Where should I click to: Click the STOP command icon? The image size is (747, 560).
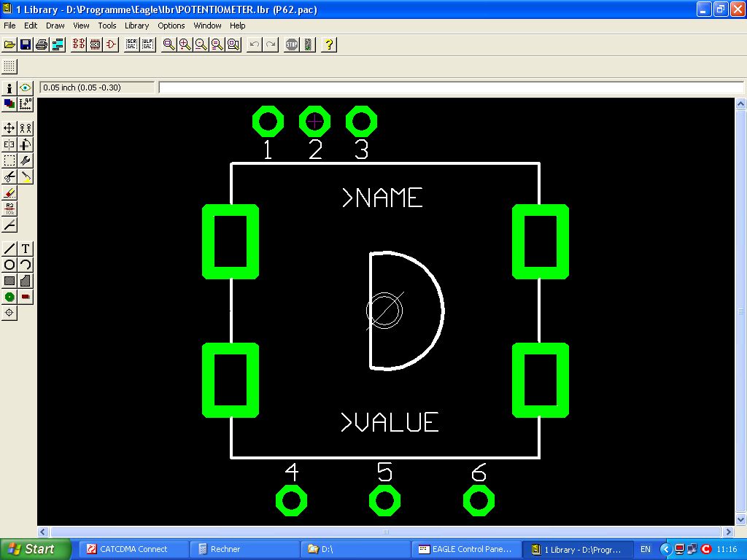click(292, 44)
